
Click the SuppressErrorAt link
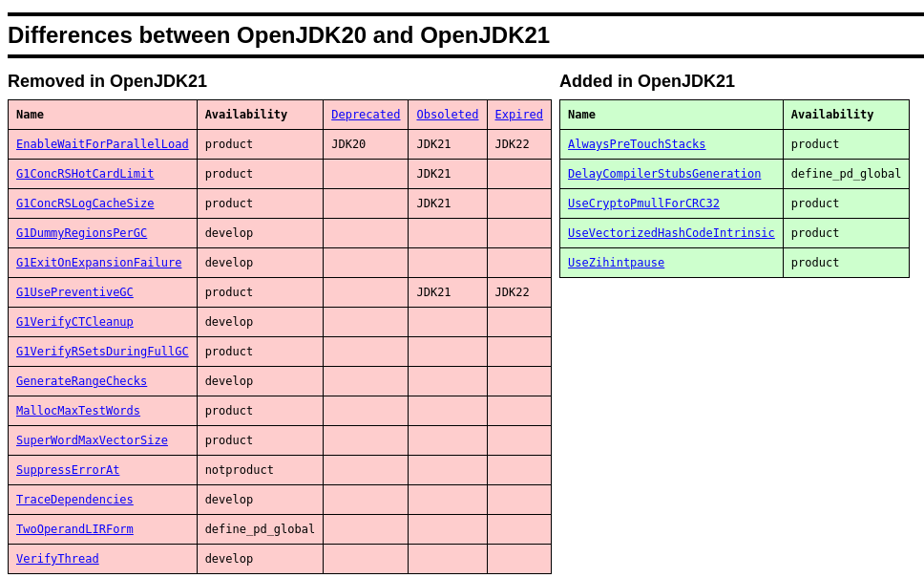pyautogui.click(x=68, y=469)
